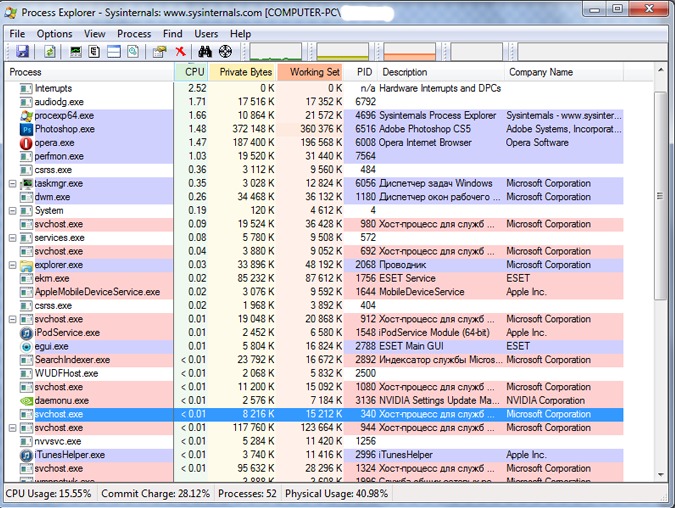Click the opera.exe icon in process list

tap(26, 143)
